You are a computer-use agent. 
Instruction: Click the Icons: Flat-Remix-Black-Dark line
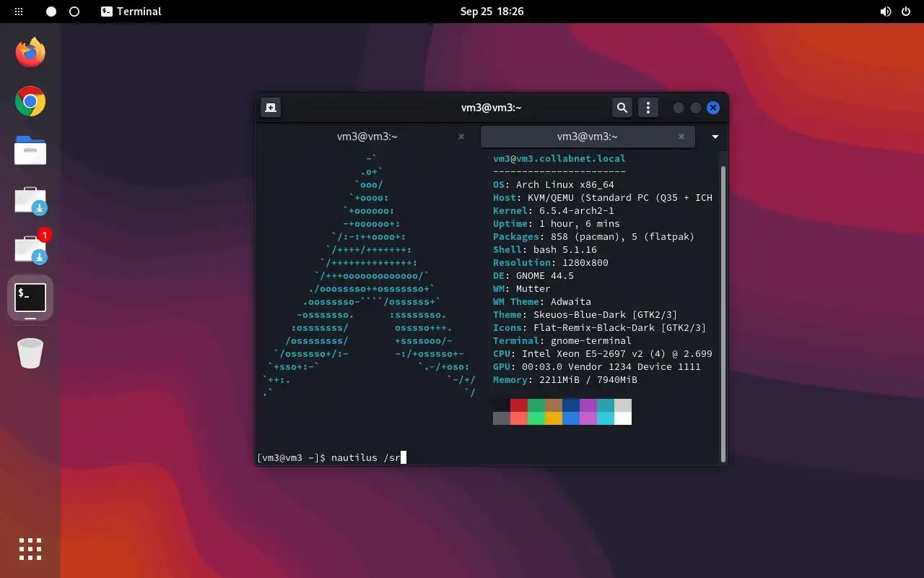600,328
